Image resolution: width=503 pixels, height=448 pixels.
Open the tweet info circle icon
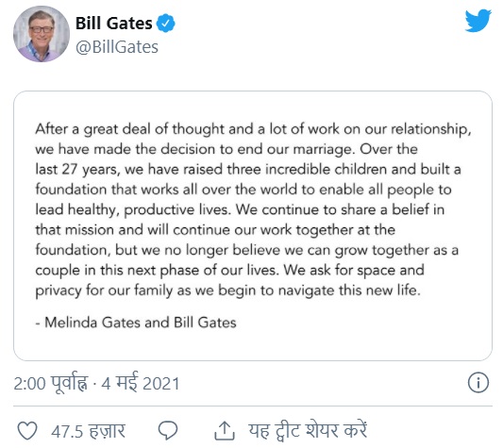click(x=478, y=383)
